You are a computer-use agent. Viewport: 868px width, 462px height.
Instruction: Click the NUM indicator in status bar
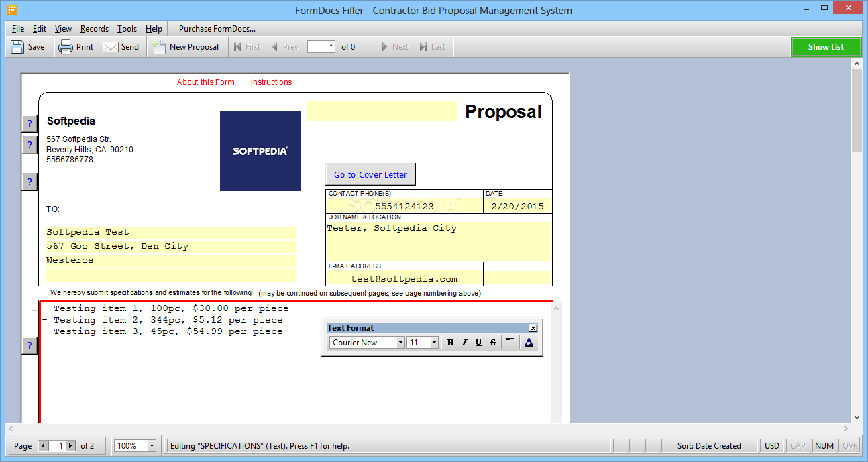[824, 445]
